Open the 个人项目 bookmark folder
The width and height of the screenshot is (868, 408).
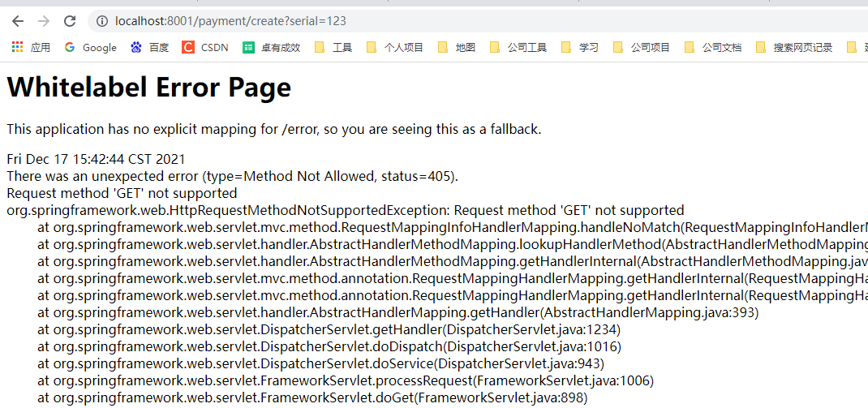pos(395,48)
